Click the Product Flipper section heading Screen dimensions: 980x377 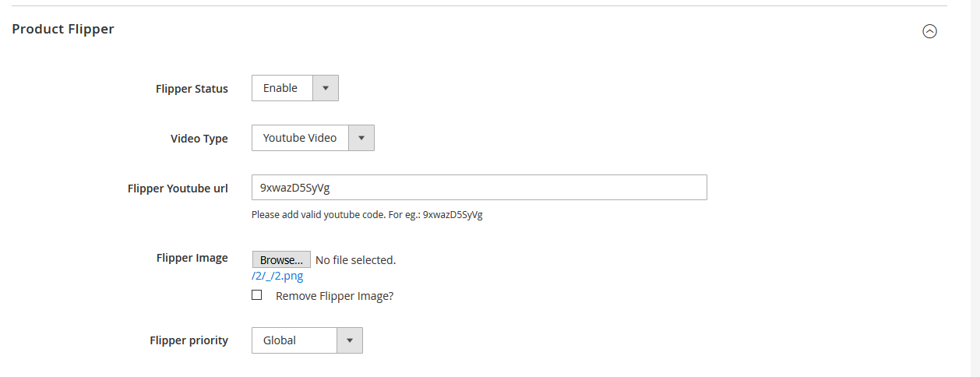(x=63, y=30)
